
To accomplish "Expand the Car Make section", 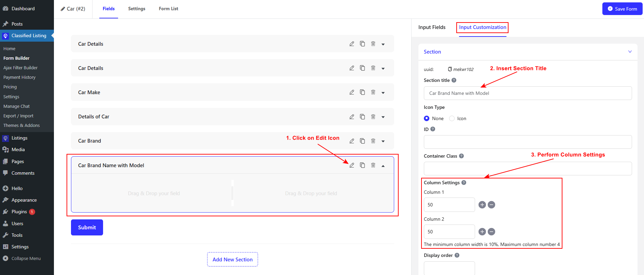I will coord(383,92).
